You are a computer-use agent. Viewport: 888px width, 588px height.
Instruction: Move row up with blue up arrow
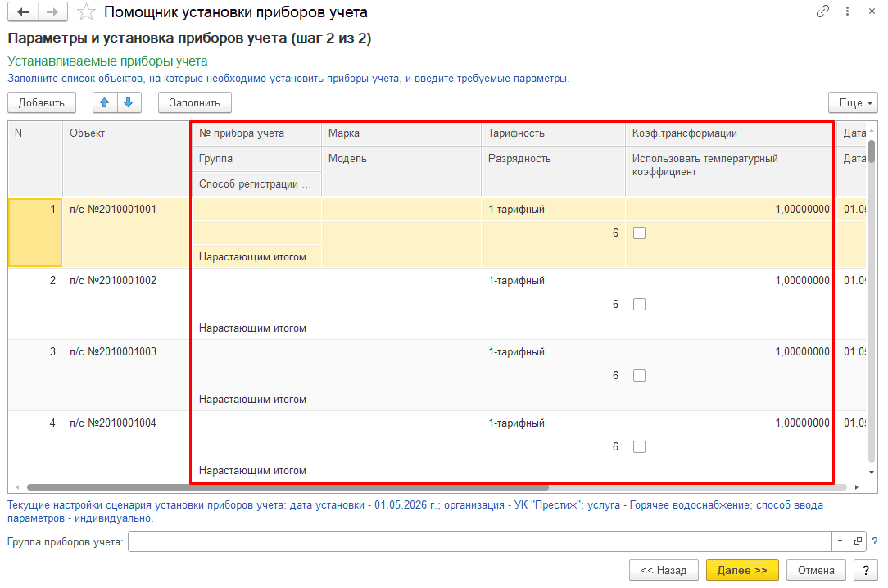tap(105, 102)
